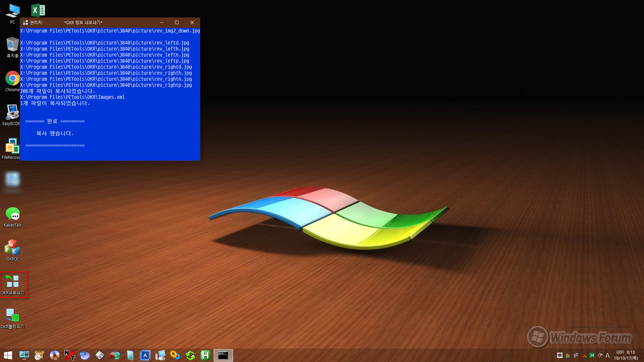Open the floppy disk taskbar icon
The image size is (644, 362).
click(100, 355)
